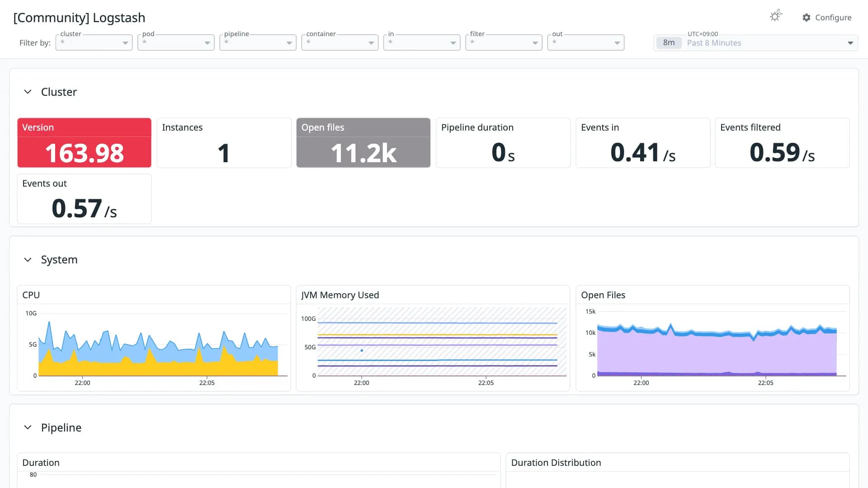Click the 8m time badge
This screenshot has width=868, height=488.
669,43
